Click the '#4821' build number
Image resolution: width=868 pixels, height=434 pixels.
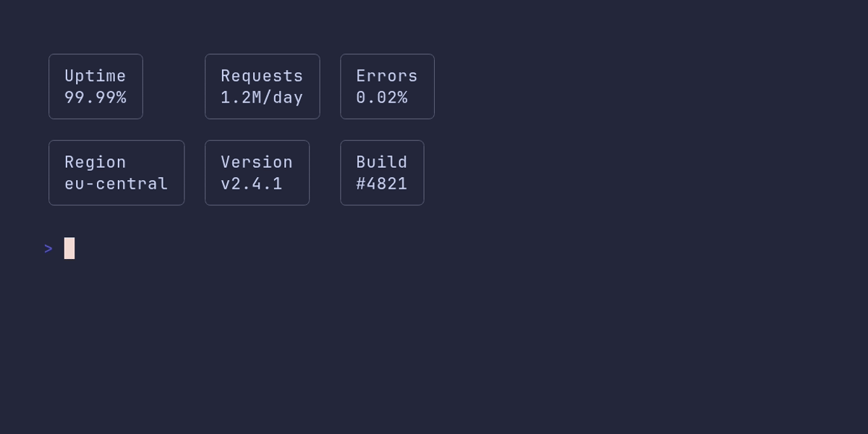click(x=382, y=184)
